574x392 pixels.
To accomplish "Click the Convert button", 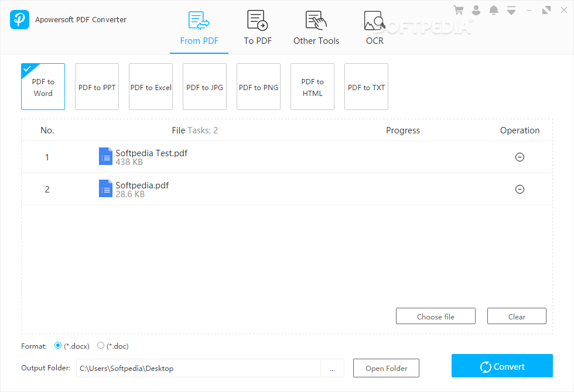I will (x=502, y=366).
